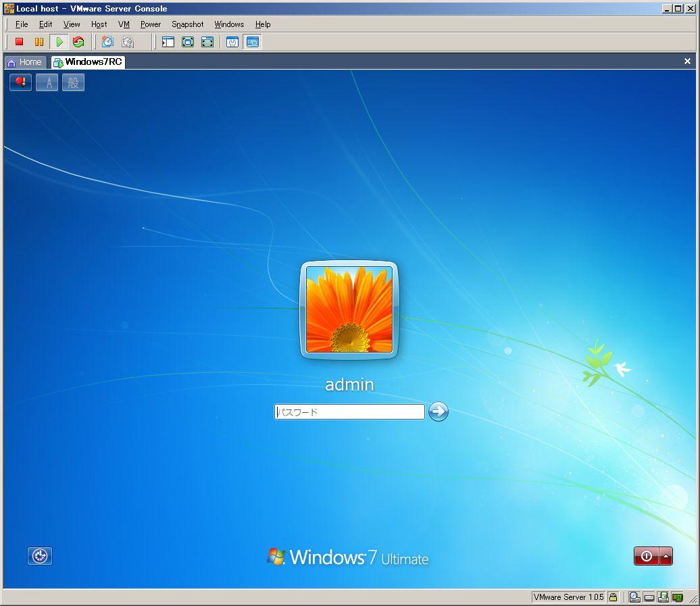This screenshot has width=700, height=606.
Task: Suspend the virtual machine with the pause icon
Action: [39, 42]
